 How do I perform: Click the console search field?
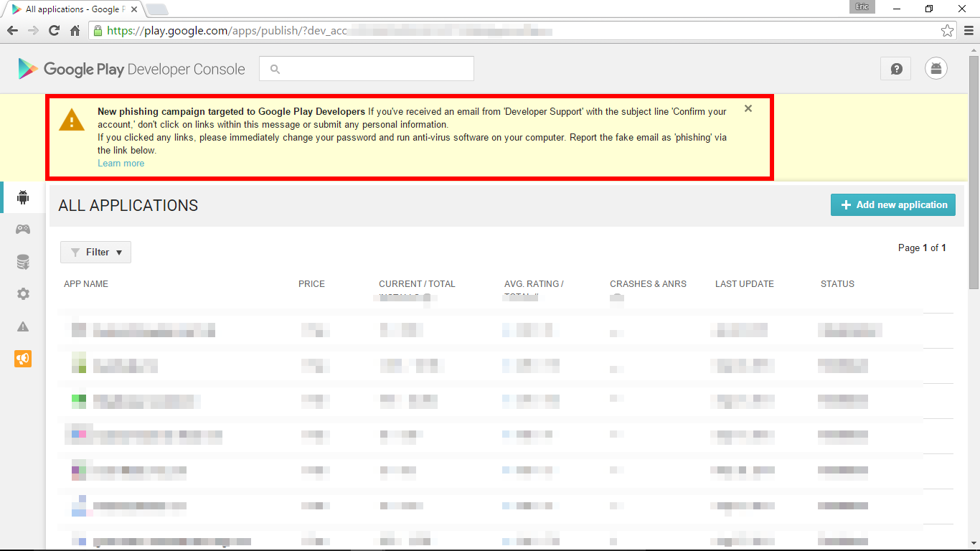point(367,69)
